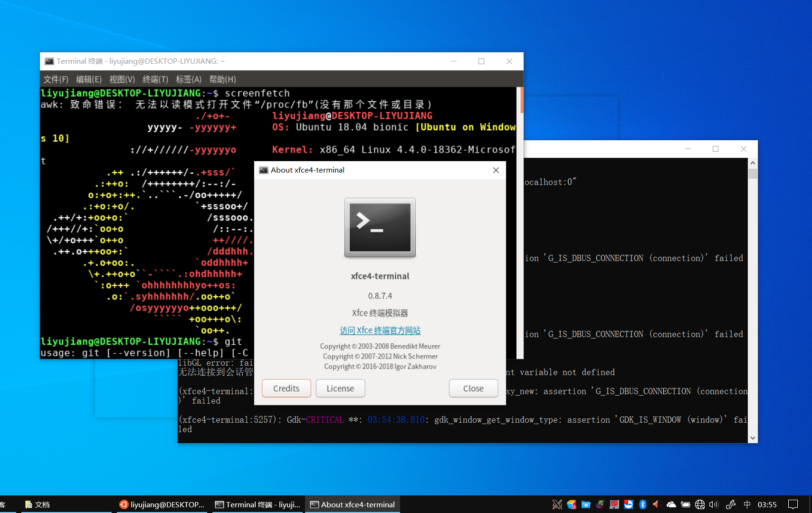Close the Terminal 终端 window
Viewport: 812px width, 513px height.
[509, 61]
